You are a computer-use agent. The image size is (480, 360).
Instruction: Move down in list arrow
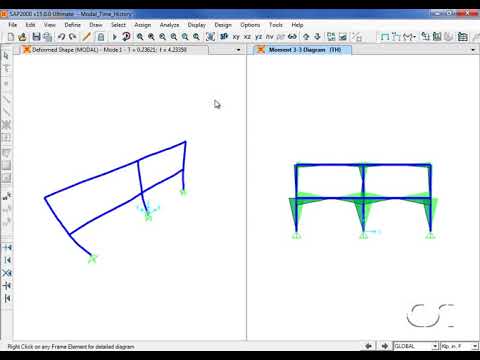[317, 37]
